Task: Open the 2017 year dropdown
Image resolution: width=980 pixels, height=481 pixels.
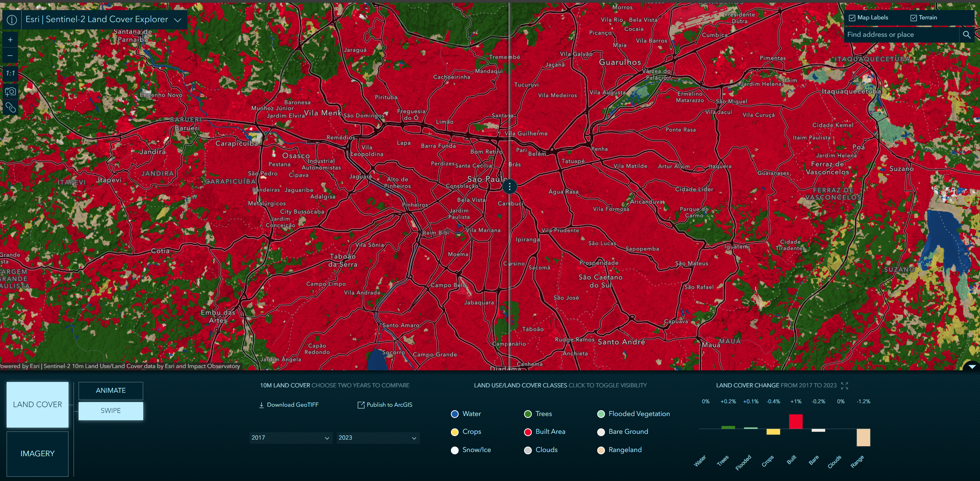Action: pos(290,438)
